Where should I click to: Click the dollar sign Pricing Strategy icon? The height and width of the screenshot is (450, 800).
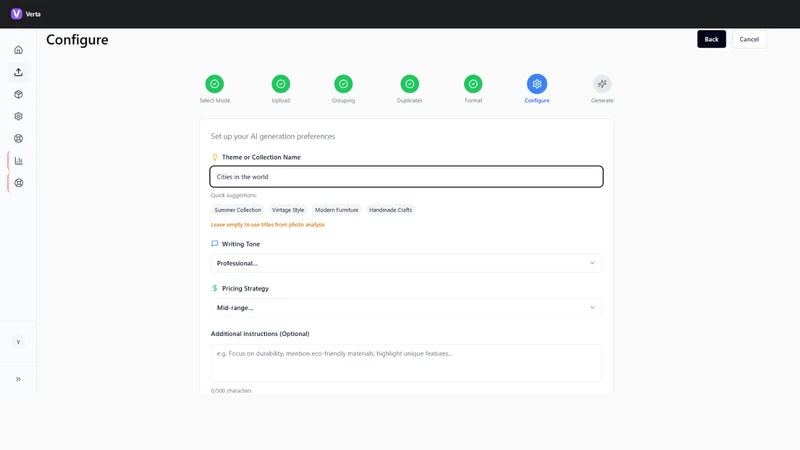coord(215,288)
